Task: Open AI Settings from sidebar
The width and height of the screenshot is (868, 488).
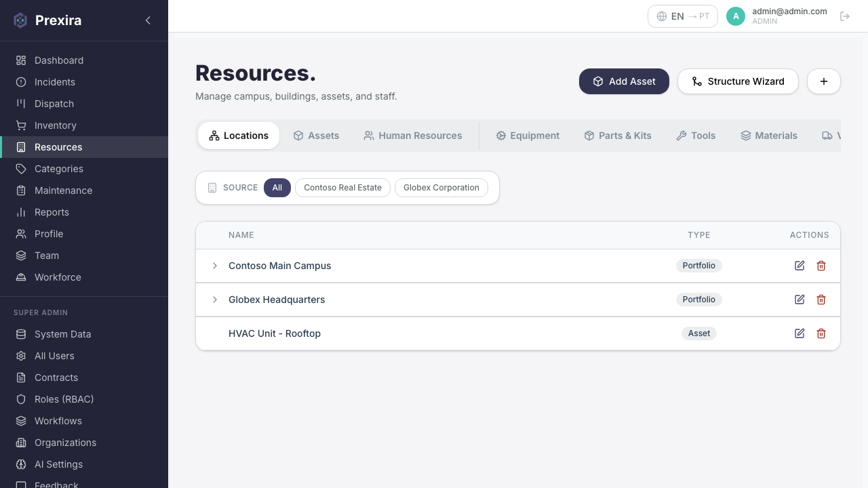Action: (x=84, y=464)
